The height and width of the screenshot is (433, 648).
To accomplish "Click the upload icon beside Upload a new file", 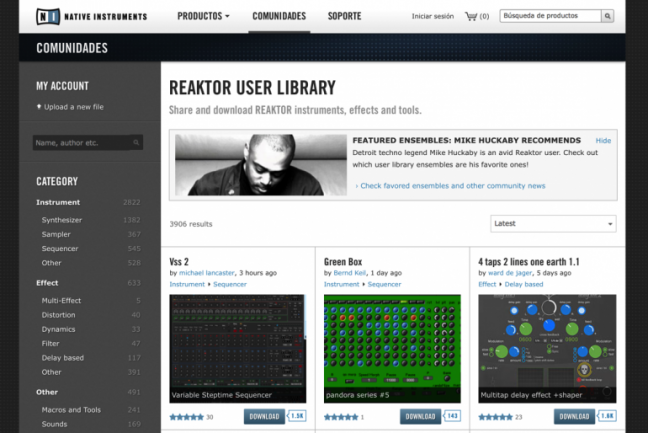I will tap(39, 107).
